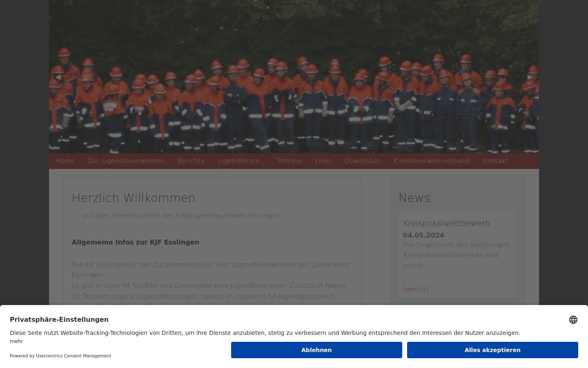Open the Kreispokalwettbewerb news headline
588x368 pixels.
click(x=446, y=224)
